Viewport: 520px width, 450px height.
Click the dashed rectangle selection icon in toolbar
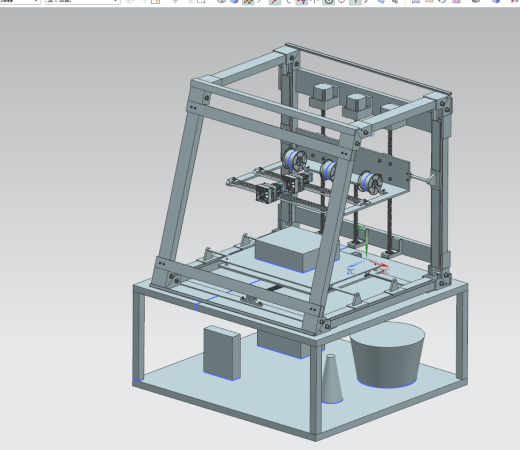[x=201, y=1]
